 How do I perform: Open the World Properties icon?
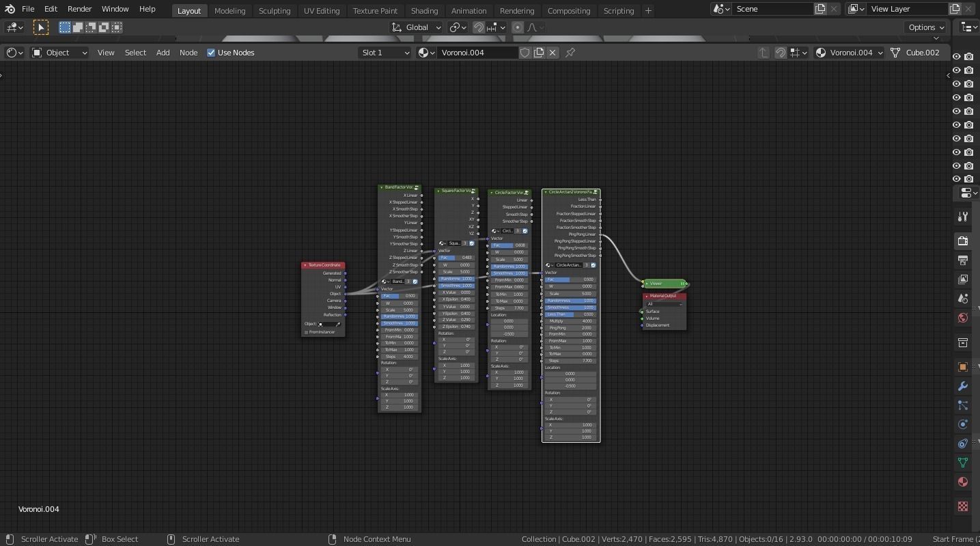click(x=963, y=318)
